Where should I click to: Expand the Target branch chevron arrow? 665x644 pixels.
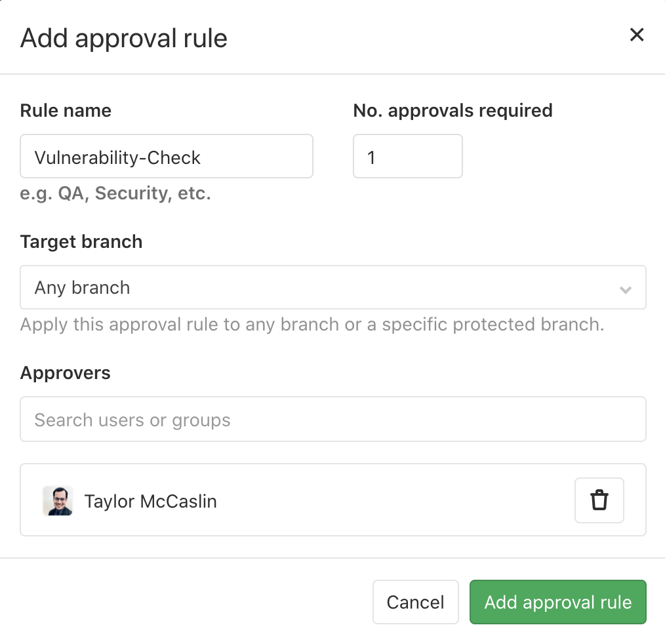click(x=626, y=289)
